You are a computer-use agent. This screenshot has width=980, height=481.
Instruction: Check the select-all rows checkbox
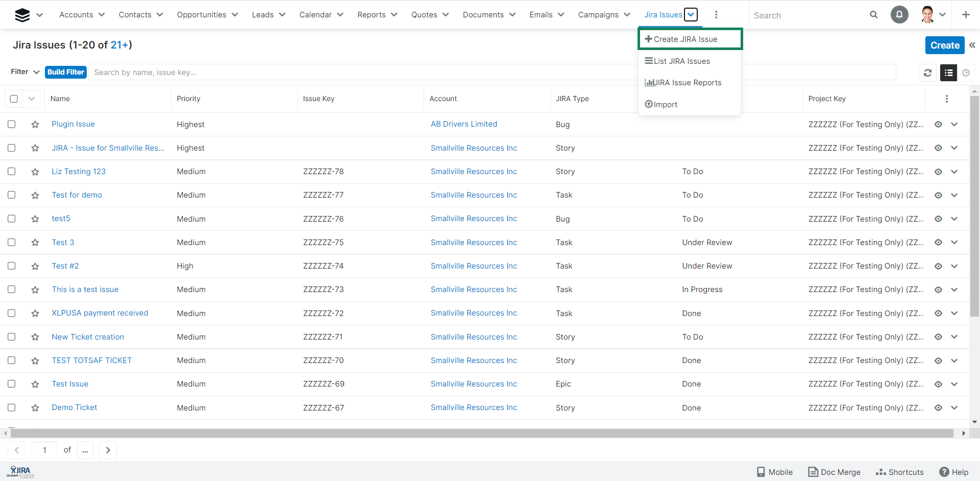coord(14,99)
